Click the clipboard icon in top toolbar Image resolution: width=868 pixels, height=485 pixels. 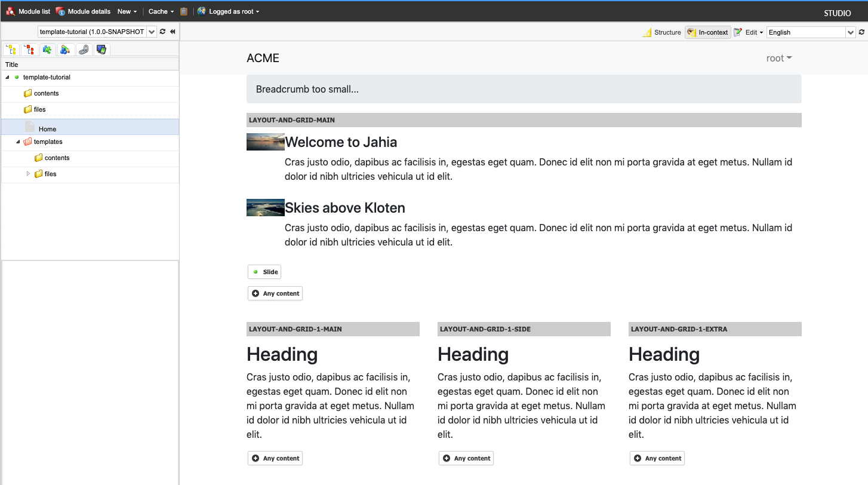184,11
